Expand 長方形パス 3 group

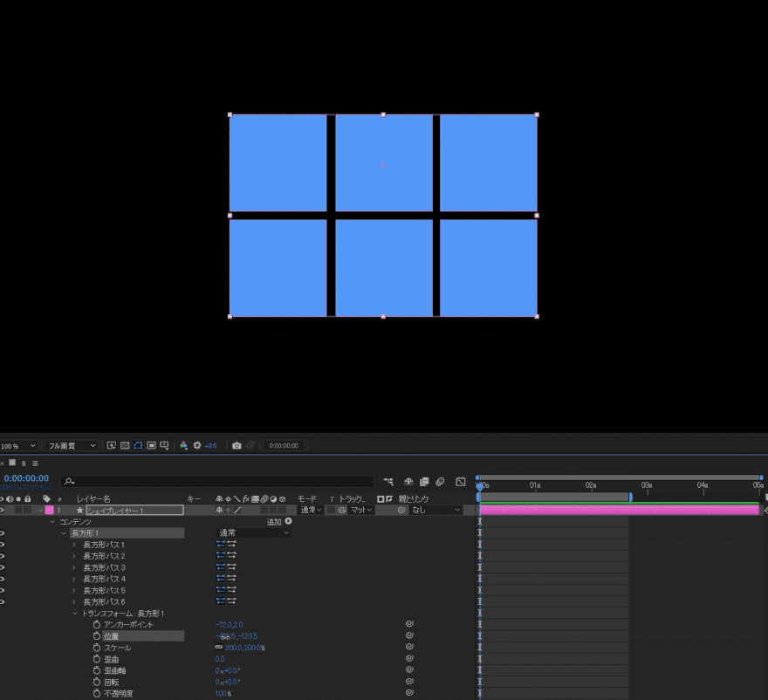[74, 567]
